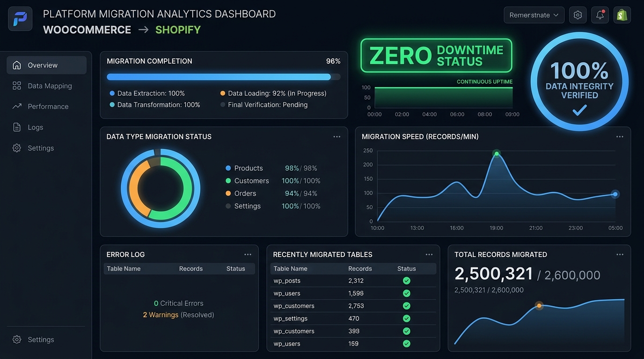This screenshot has height=359, width=644.
Task: Open the notification bell
Action: [600, 15]
